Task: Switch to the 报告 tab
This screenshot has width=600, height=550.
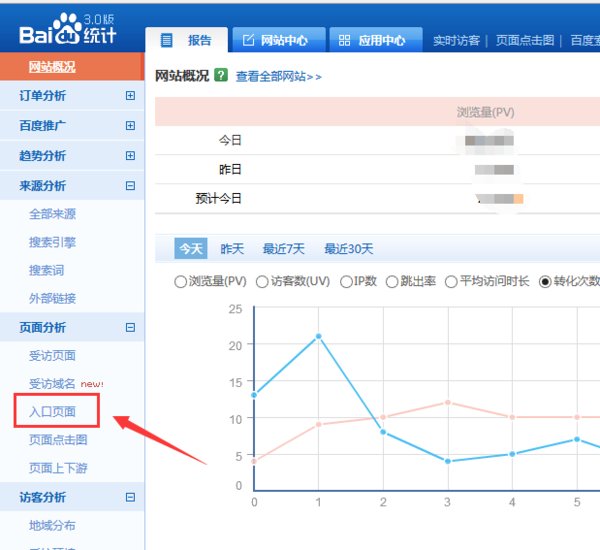Action: (x=186, y=40)
